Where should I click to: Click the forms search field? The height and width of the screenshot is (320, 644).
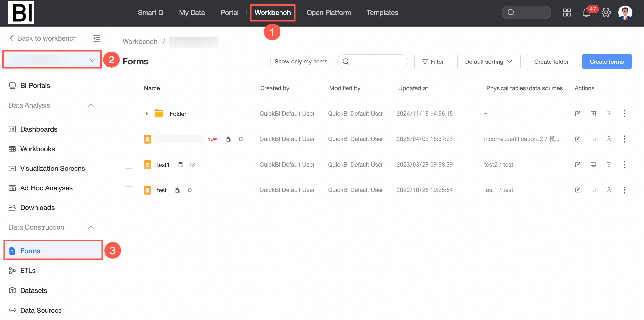click(x=373, y=62)
